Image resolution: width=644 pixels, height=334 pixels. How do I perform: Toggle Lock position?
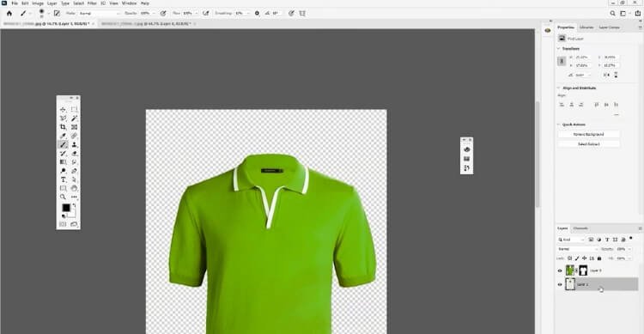[585, 258]
